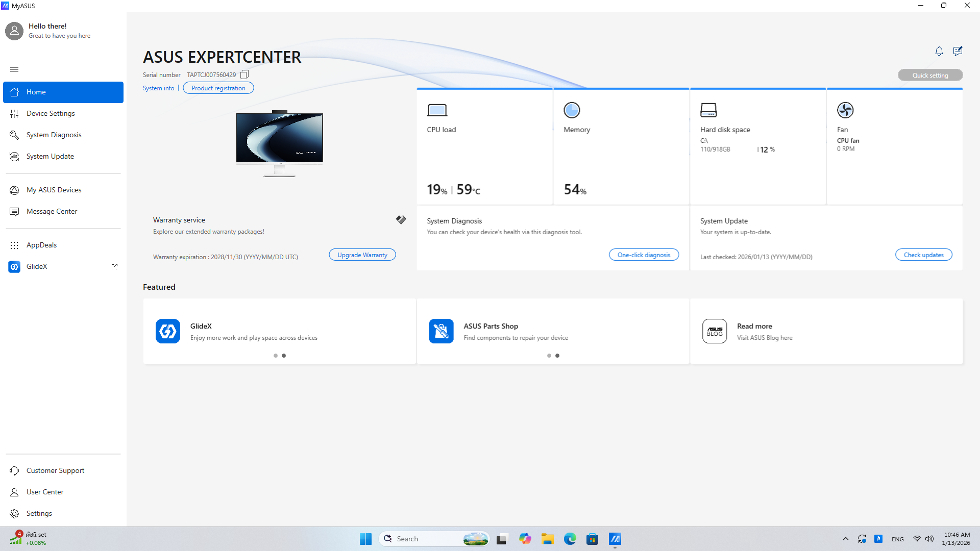
Task: Open the notifications bell icon
Action: click(939, 51)
